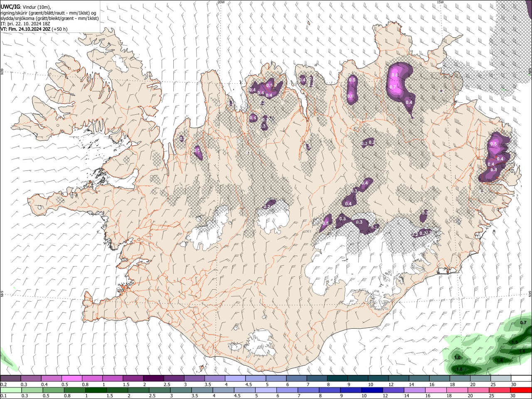
Task: Click the 'slydda/snjókoma' legend description line
Action: 49,18
